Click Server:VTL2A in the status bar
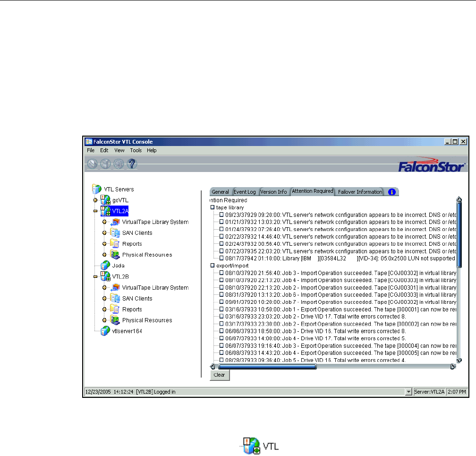Viewport: 476px width, 456px height. (x=429, y=392)
